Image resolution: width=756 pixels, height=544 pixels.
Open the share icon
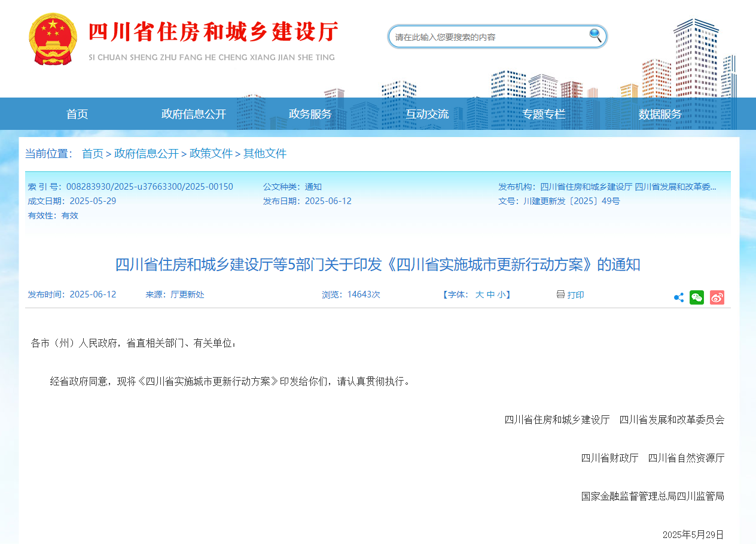[x=679, y=297]
